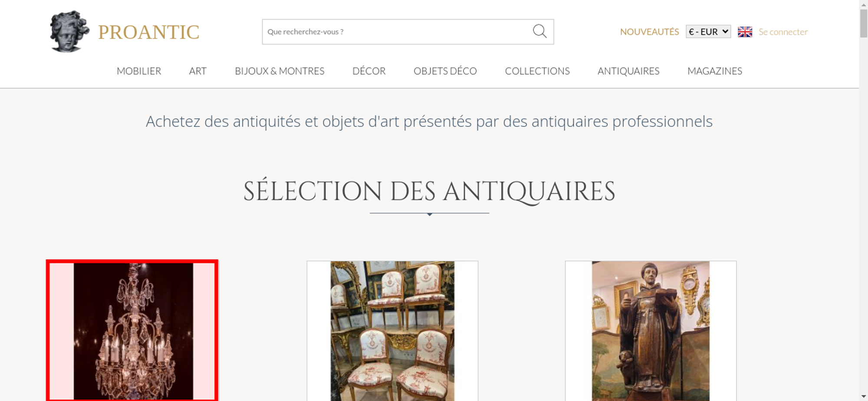868x401 pixels.
Task: Click the magnifying glass search icon
Action: [x=539, y=31]
